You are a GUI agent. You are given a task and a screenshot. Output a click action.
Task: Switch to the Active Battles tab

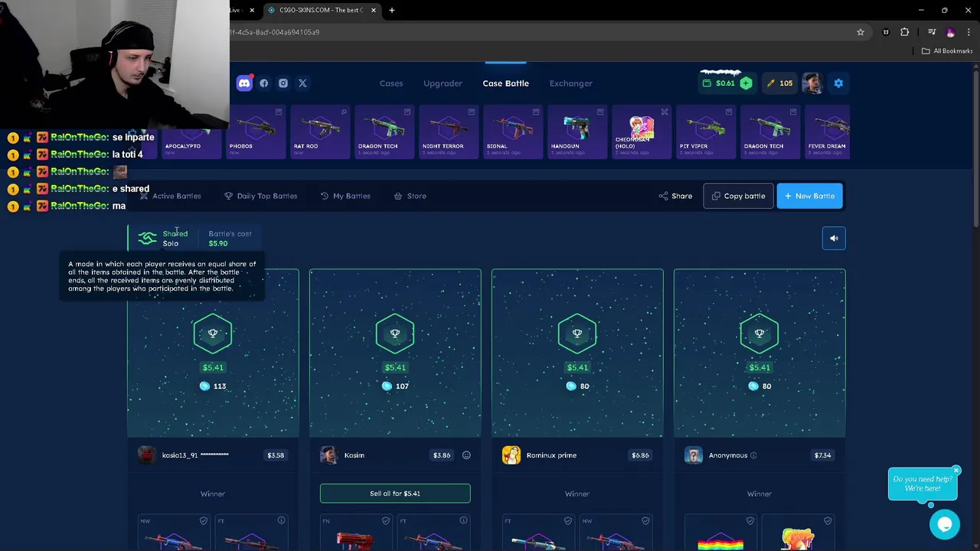(x=170, y=196)
